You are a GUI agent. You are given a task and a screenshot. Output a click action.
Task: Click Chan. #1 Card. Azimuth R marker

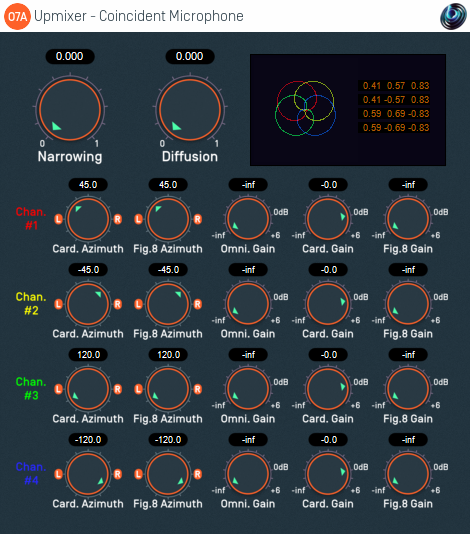click(118, 219)
